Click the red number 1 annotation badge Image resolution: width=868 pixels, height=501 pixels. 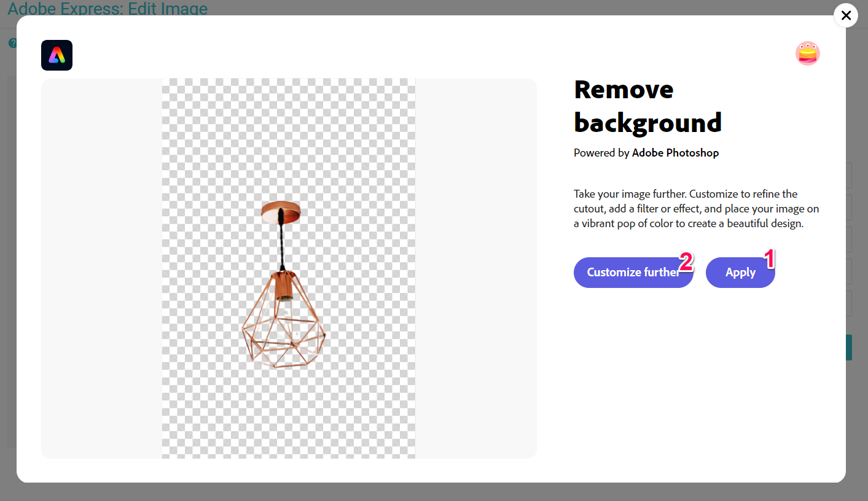pos(769,259)
